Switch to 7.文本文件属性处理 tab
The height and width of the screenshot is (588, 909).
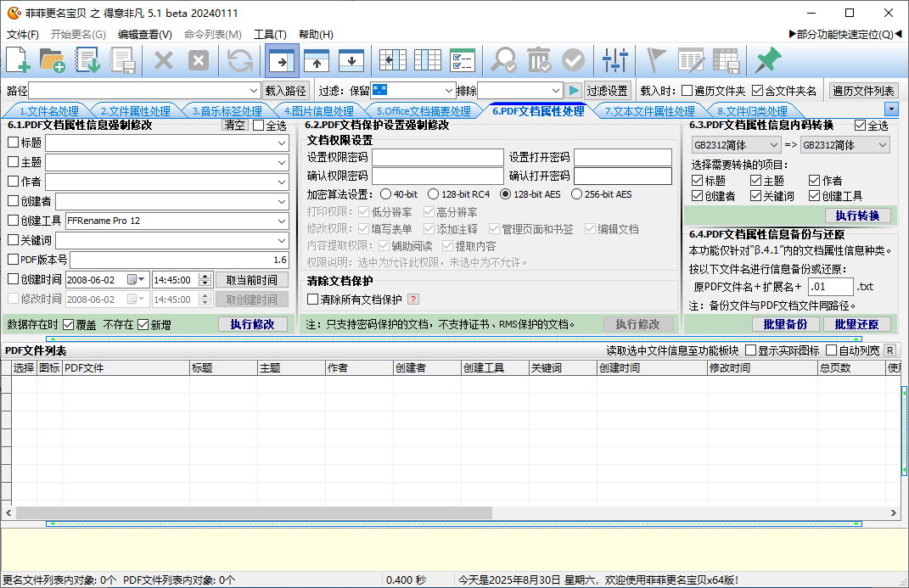(x=649, y=111)
